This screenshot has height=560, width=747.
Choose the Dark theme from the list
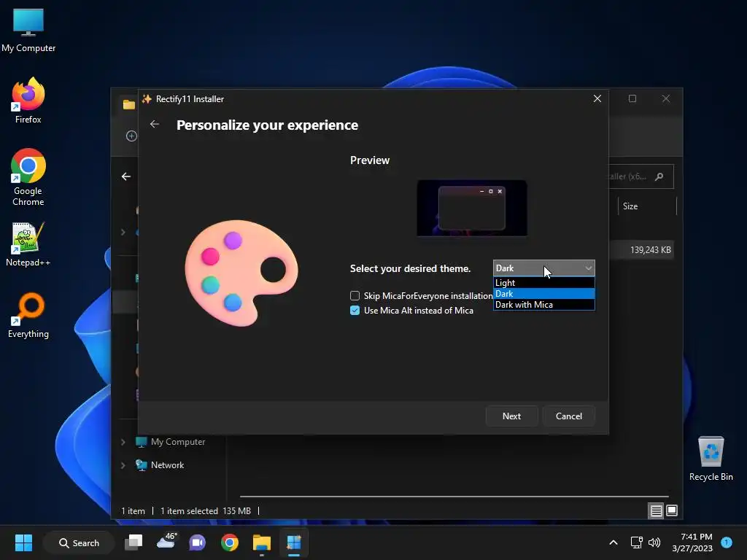[x=543, y=293]
